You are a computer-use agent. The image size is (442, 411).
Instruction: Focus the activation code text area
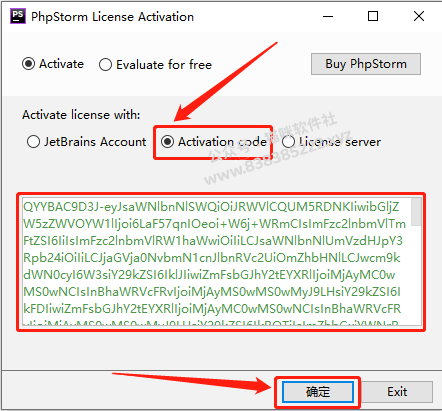222,261
